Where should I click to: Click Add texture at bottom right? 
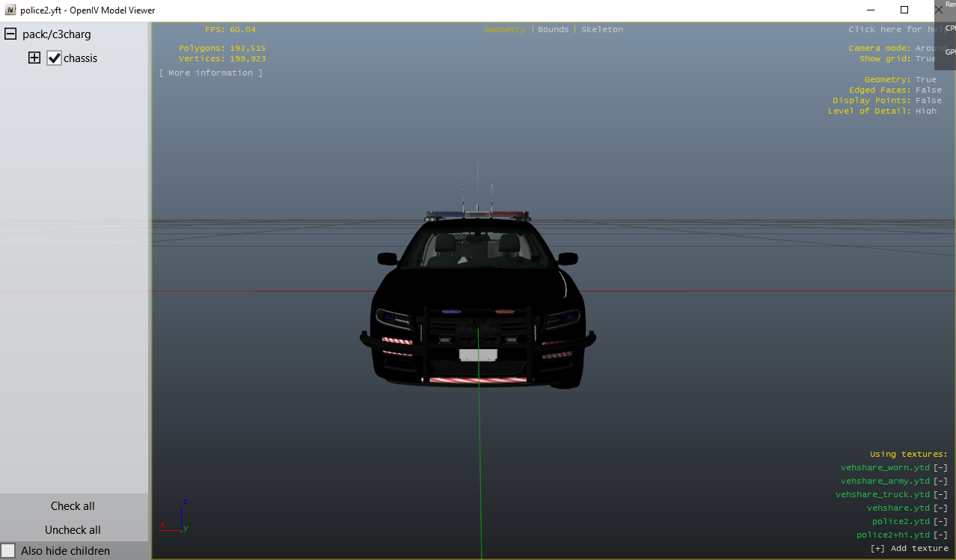coord(909,549)
